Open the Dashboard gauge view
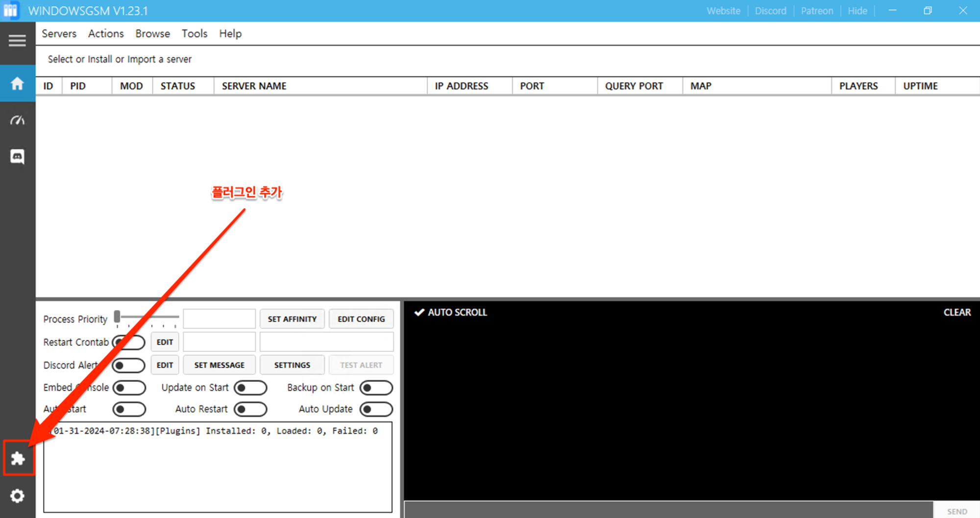This screenshot has height=518, width=980. click(x=17, y=120)
